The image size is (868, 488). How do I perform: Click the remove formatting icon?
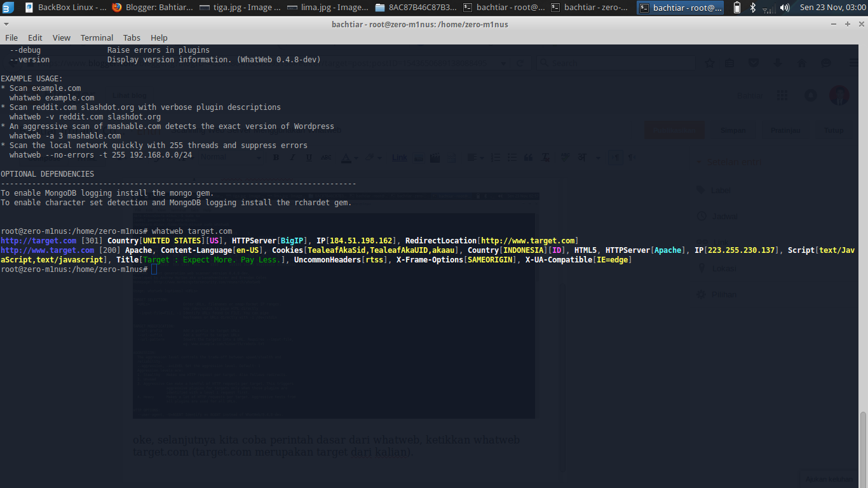[545, 158]
